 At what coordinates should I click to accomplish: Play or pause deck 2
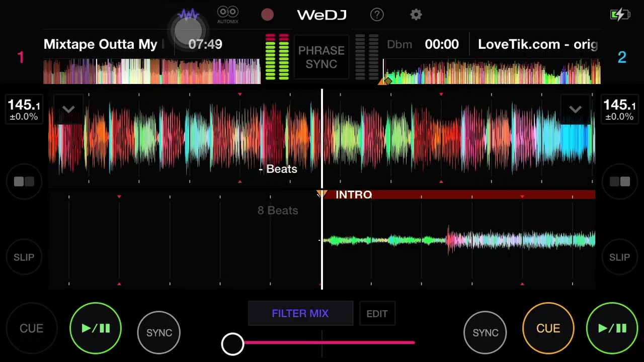coord(612,328)
